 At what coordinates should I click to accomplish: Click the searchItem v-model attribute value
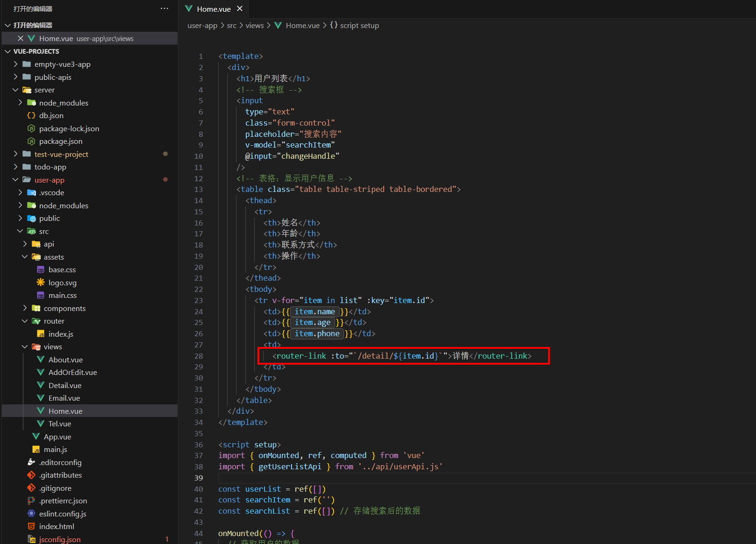tap(308, 145)
